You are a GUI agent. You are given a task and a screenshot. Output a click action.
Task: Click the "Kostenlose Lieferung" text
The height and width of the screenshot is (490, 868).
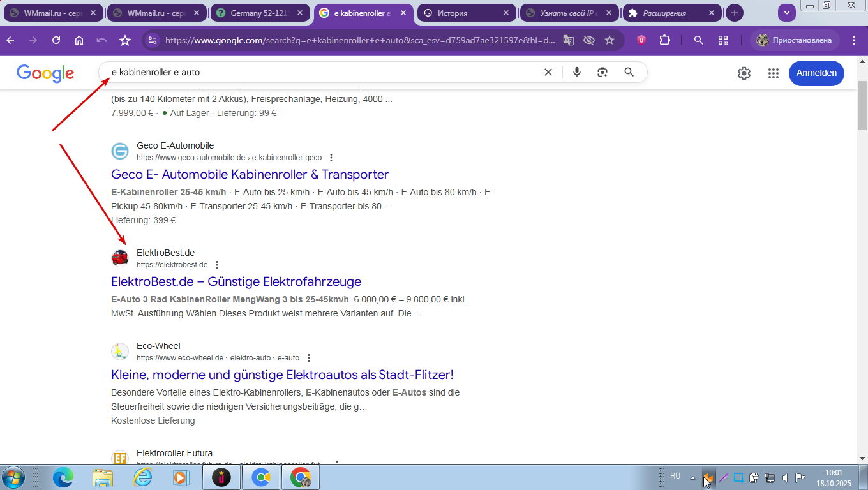coord(153,420)
